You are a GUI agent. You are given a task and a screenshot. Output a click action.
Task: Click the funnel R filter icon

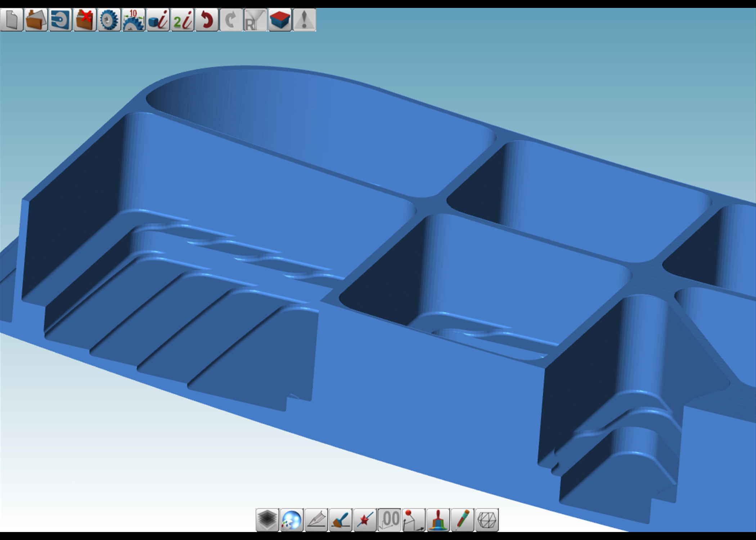[x=255, y=20]
